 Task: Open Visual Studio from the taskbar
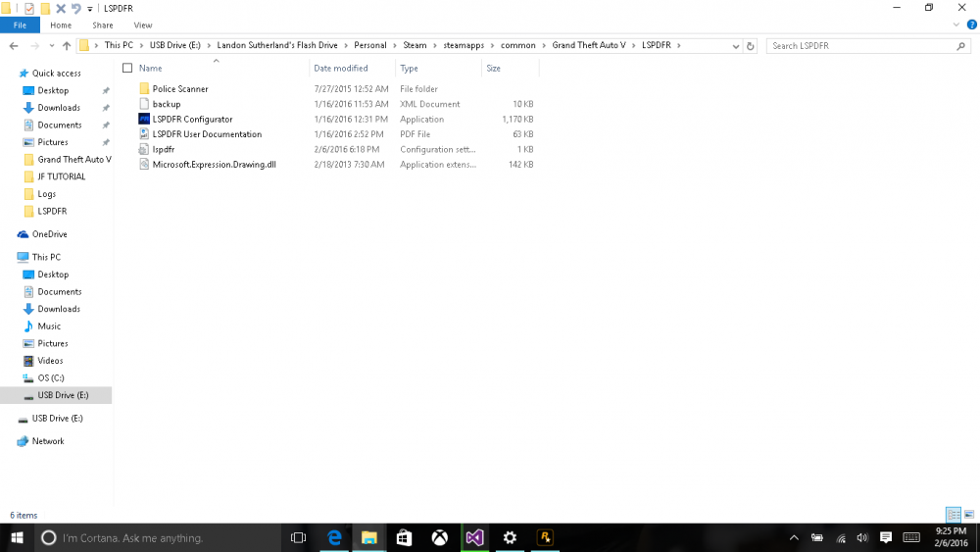[x=475, y=537]
